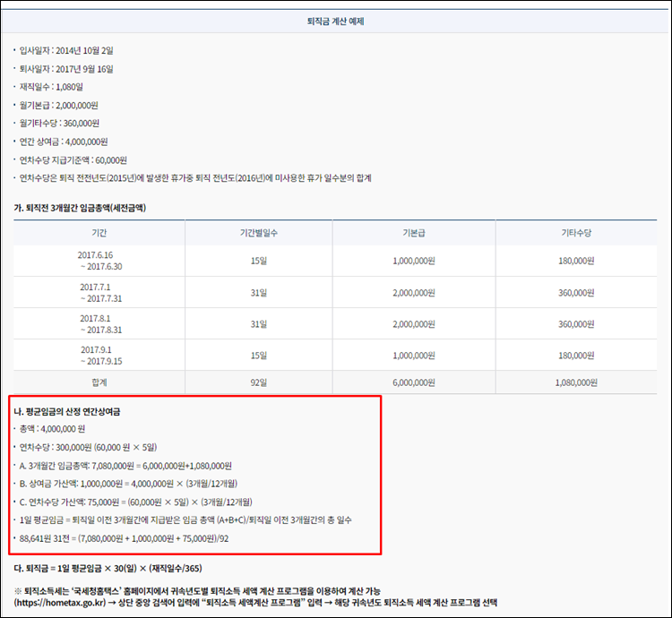Click the 기타수당 column header
The image size is (672, 618).
point(576,233)
